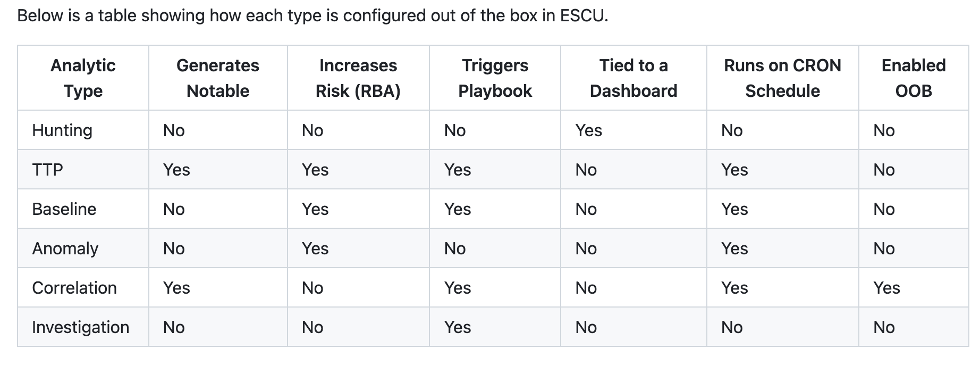980x365 pixels.
Task: Click the Generates Notable column header
Action: tap(218, 78)
